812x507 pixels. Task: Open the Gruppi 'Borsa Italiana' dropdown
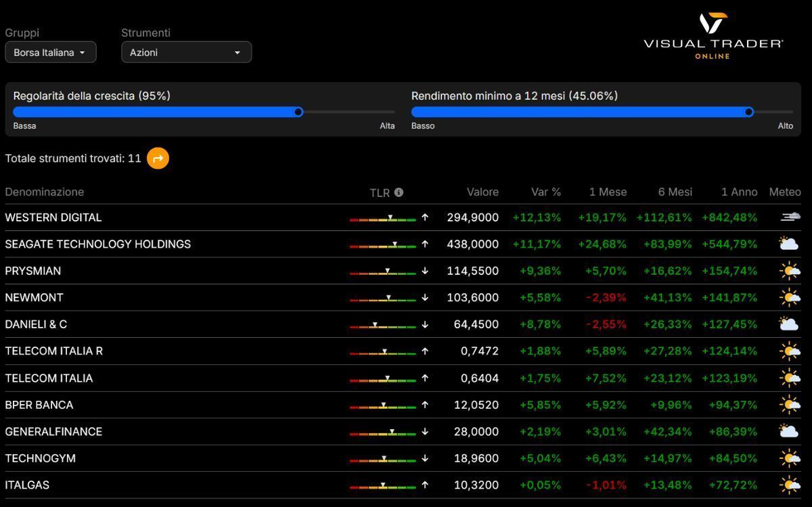50,51
